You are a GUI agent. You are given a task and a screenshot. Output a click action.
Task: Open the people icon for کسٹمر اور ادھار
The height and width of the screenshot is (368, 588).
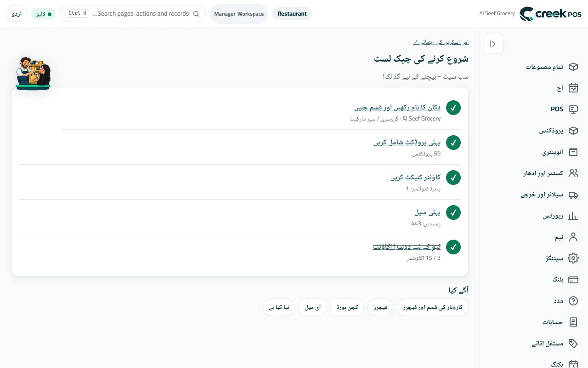click(x=573, y=173)
